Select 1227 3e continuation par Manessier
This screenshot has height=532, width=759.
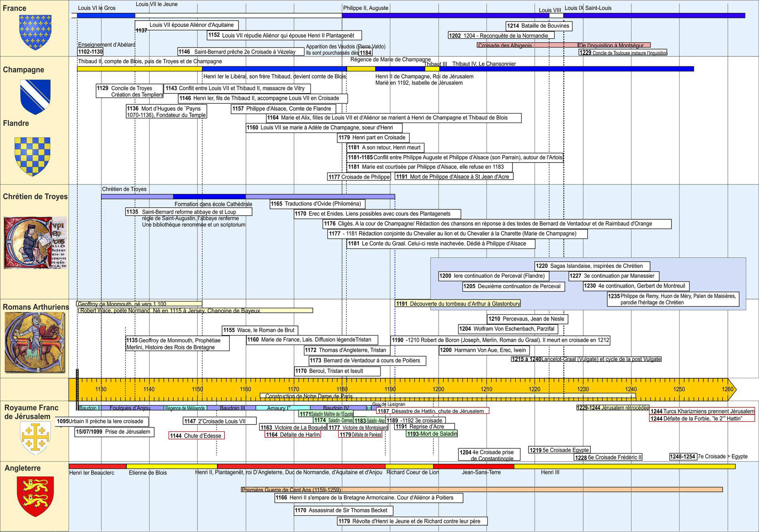[x=614, y=276]
